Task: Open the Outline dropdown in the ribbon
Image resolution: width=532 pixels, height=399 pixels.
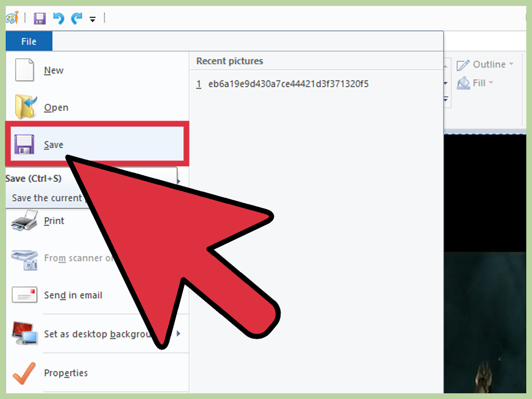Action: 485,64
